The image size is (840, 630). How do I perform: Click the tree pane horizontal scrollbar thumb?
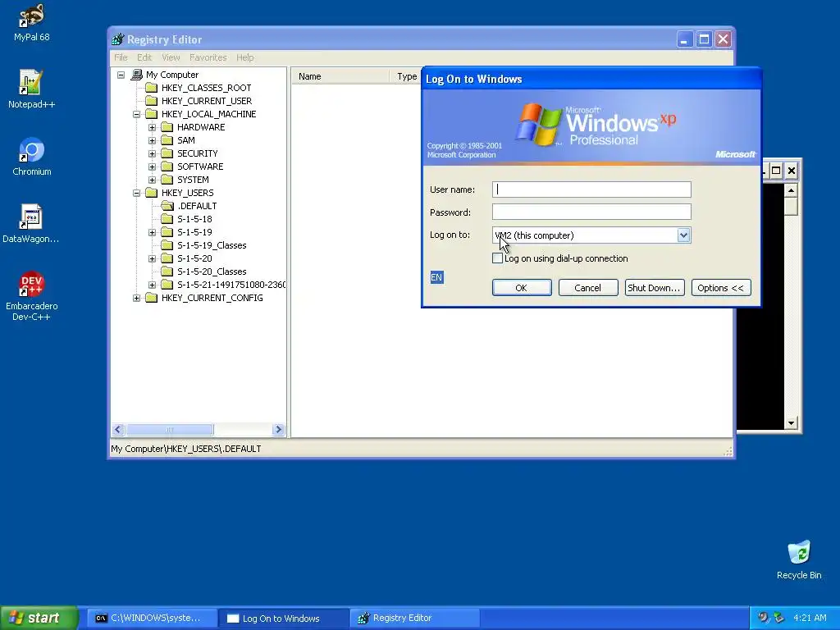[x=170, y=430]
